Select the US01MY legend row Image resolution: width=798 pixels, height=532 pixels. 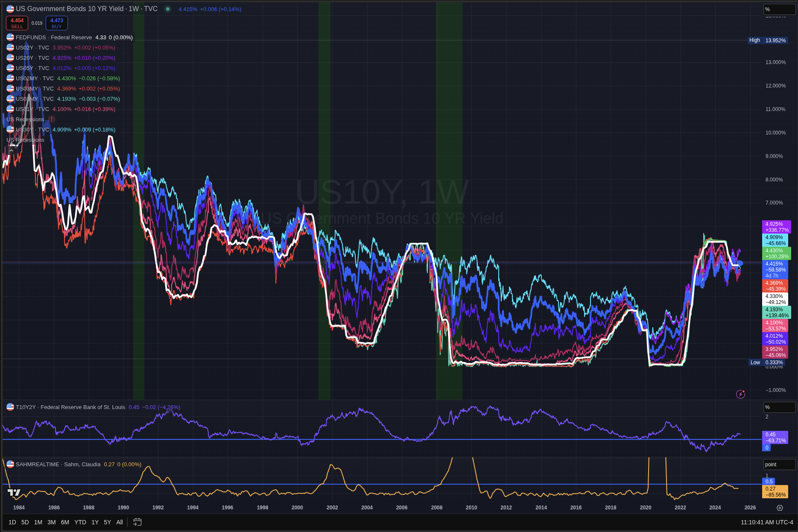click(x=63, y=99)
